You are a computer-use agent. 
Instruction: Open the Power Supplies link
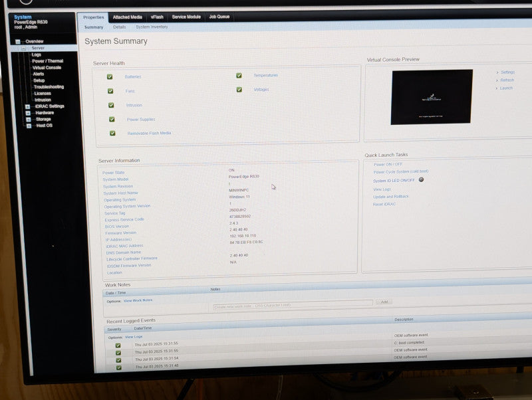(x=141, y=120)
